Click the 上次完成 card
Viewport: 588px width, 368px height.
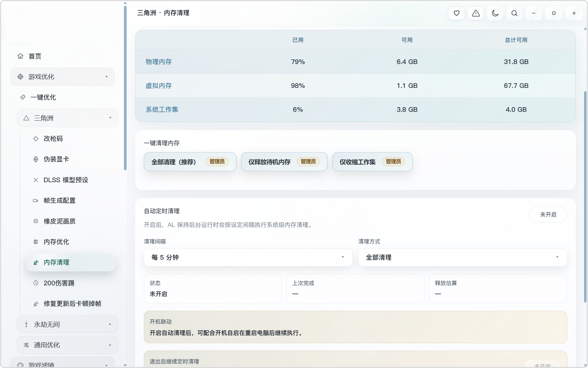(x=355, y=288)
